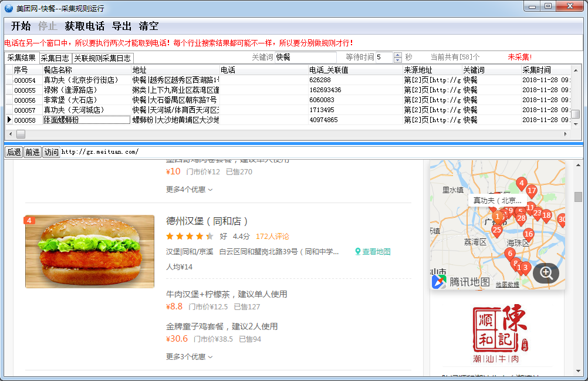
Task: Click the 172人评论 reviews link
Action: [x=272, y=236]
